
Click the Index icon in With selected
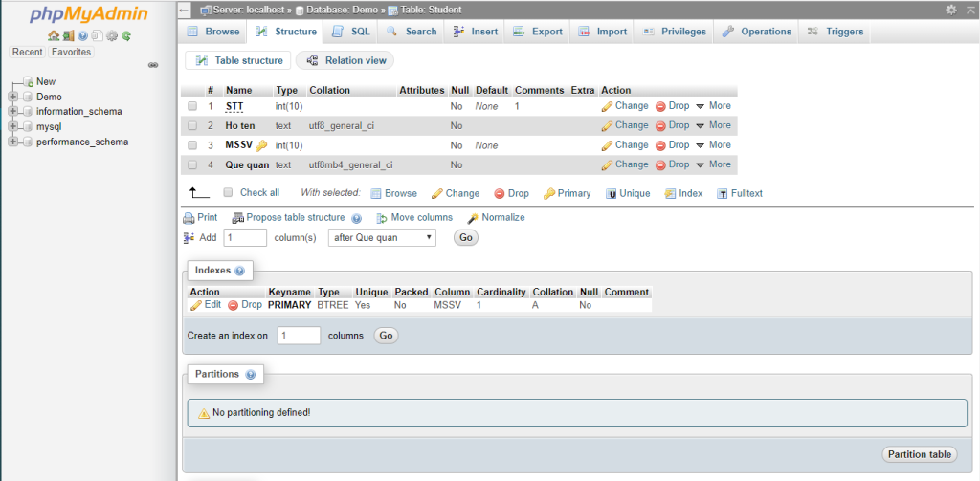click(x=669, y=194)
